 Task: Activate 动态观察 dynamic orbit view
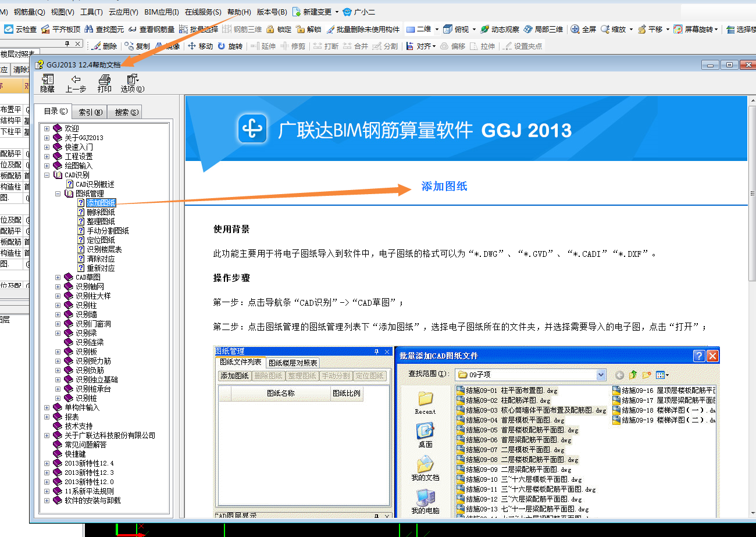click(500, 29)
